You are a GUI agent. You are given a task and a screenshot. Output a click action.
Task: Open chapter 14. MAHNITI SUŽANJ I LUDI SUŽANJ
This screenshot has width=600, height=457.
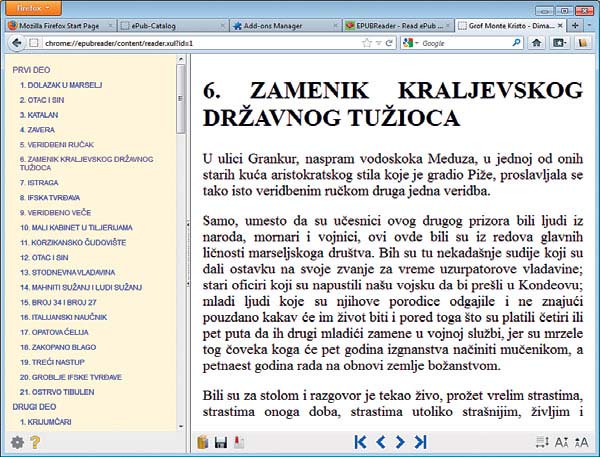tap(81, 287)
